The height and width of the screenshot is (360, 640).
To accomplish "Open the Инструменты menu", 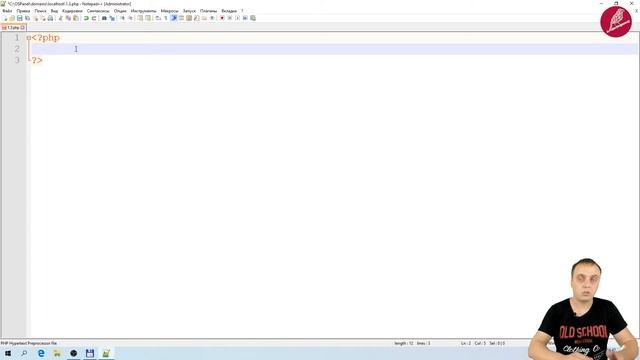I will pos(143,11).
